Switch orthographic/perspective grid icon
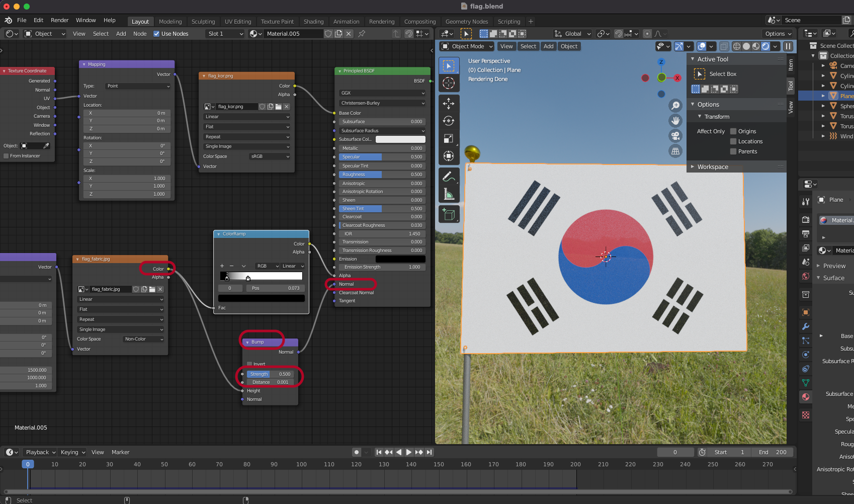The width and height of the screenshot is (854, 504). coord(675,150)
